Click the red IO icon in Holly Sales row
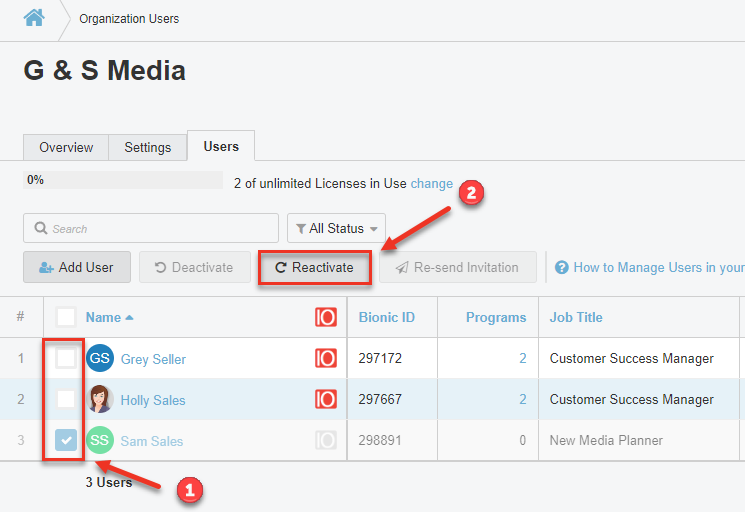Viewport: 745px width, 512px height. click(x=326, y=400)
